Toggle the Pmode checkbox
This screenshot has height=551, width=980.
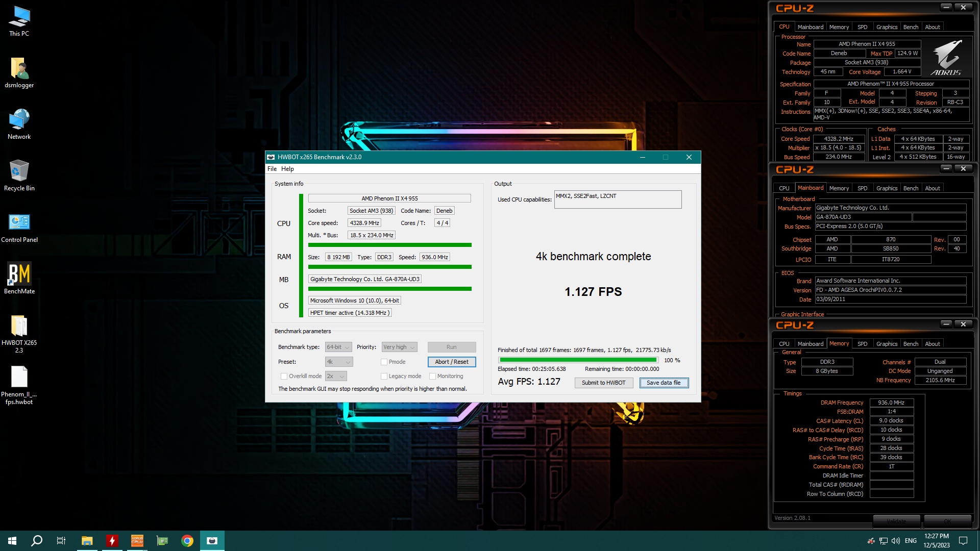[384, 362]
